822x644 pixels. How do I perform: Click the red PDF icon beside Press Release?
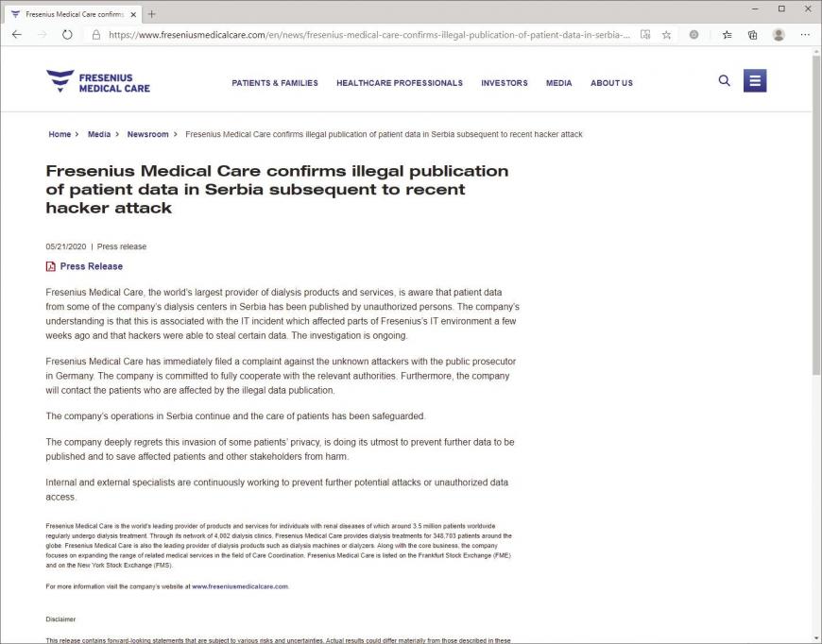click(50, 266)
